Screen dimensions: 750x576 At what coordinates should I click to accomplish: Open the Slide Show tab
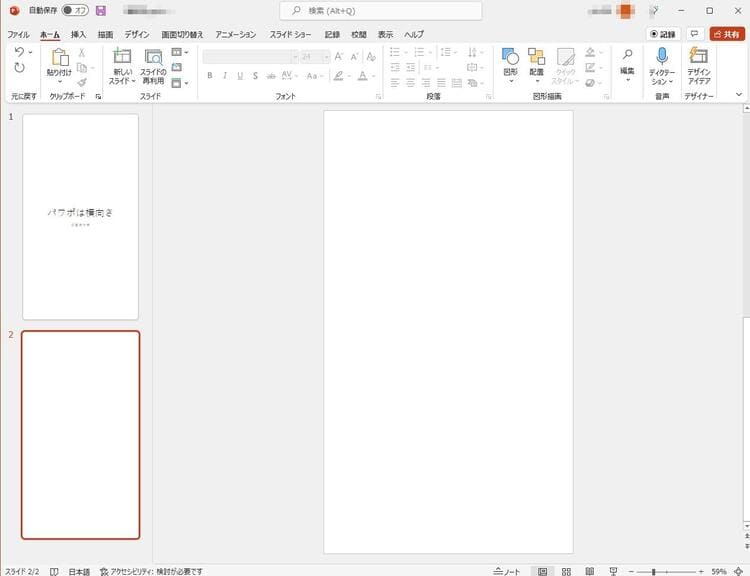(290, 34)
